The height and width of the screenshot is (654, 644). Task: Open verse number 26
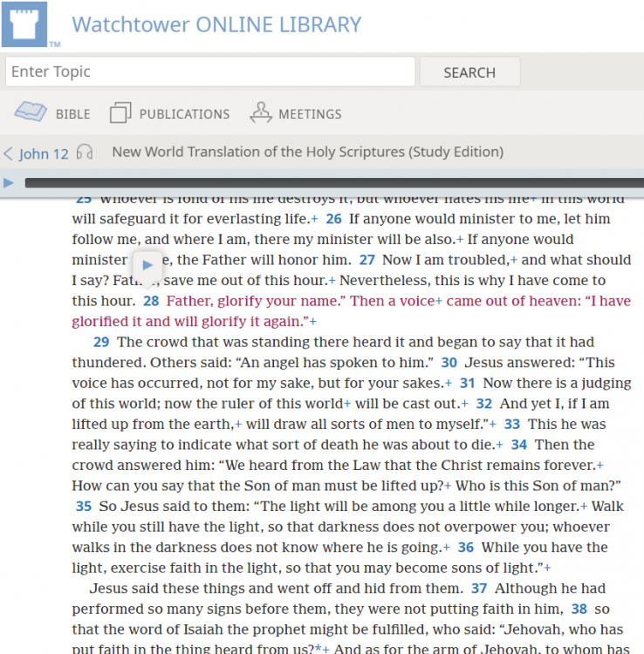(333, 219)
